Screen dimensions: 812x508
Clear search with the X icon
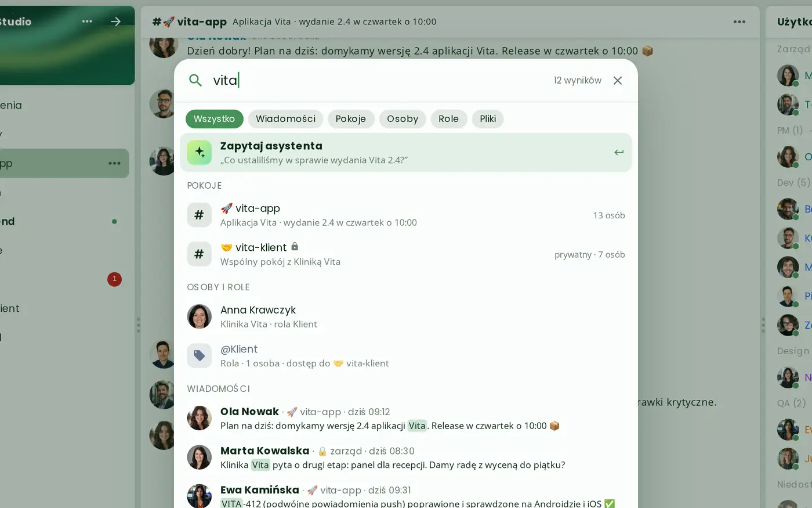tap(618, 80)
